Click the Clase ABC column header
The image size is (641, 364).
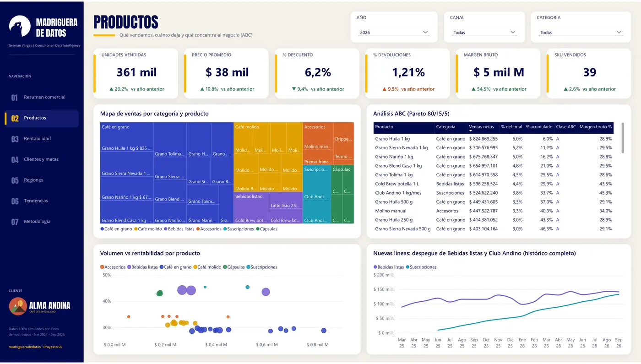[566, 127]
